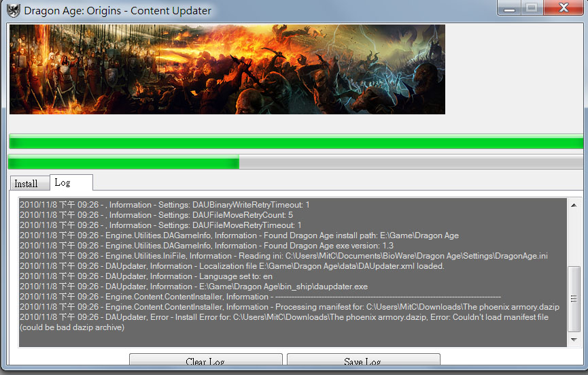Screen dimensions: 588x375
Task: Click the log scrollbar up arrow
Action: [x=574, y=205]
